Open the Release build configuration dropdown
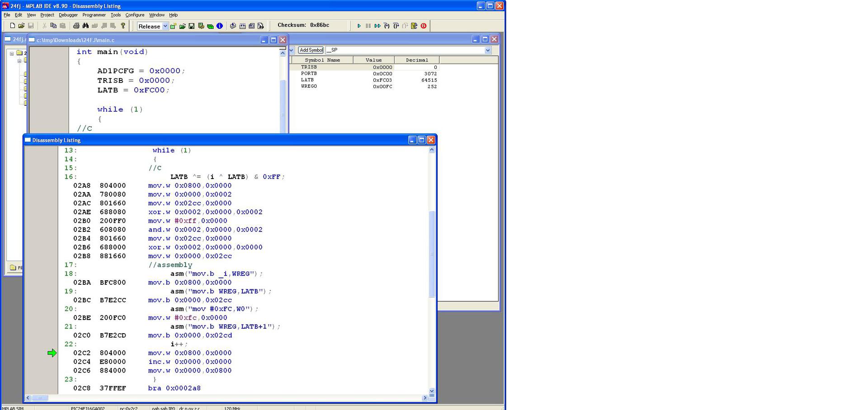 point(165,26)
